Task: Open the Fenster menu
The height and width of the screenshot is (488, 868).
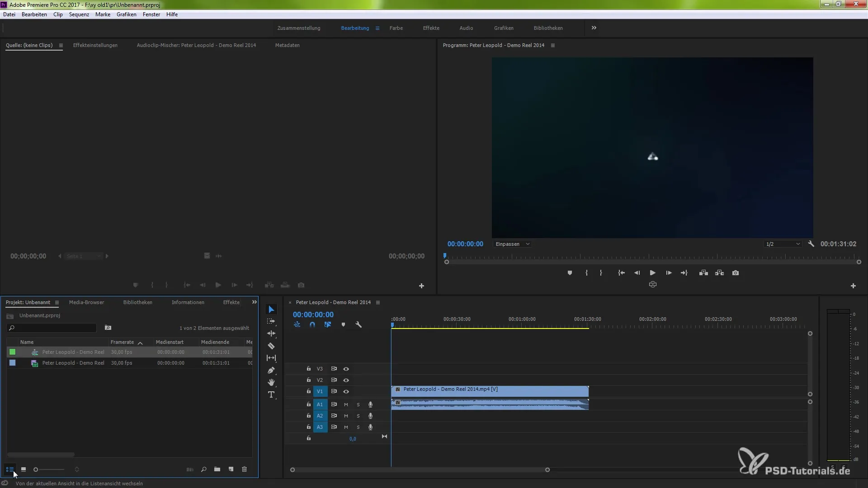Action: [151, 14]
